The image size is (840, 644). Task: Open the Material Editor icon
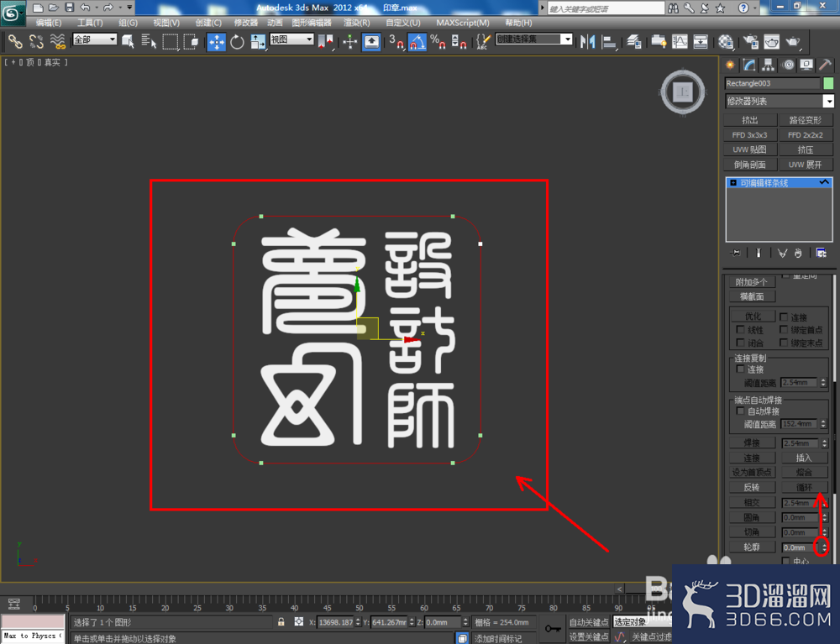(726, 42)
